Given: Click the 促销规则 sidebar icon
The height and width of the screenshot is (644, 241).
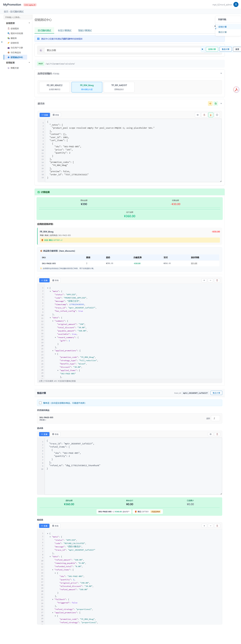Looking at the screenshot, I should pyautogui.click(x=8, y=29).
